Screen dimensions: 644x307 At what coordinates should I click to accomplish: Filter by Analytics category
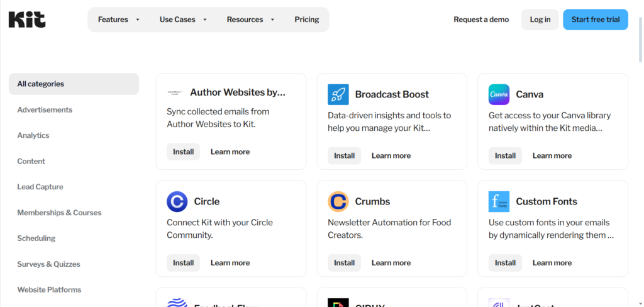(33, 135)
